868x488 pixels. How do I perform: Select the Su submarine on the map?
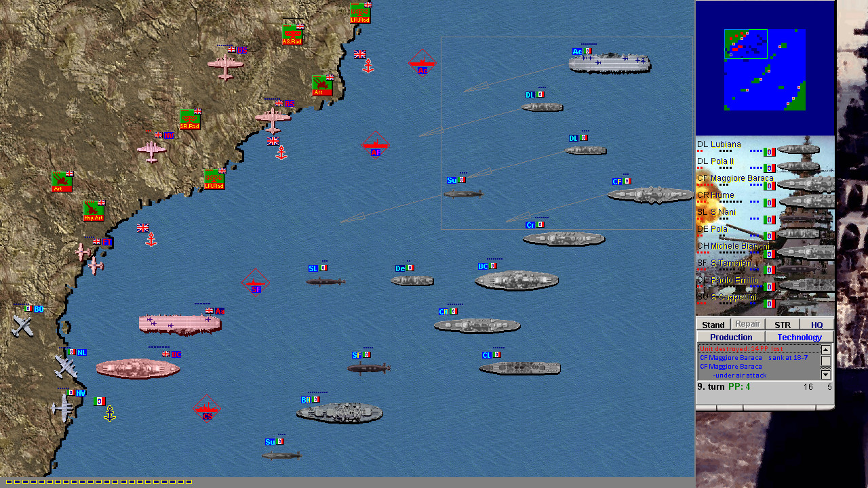[x=463, y=192]
